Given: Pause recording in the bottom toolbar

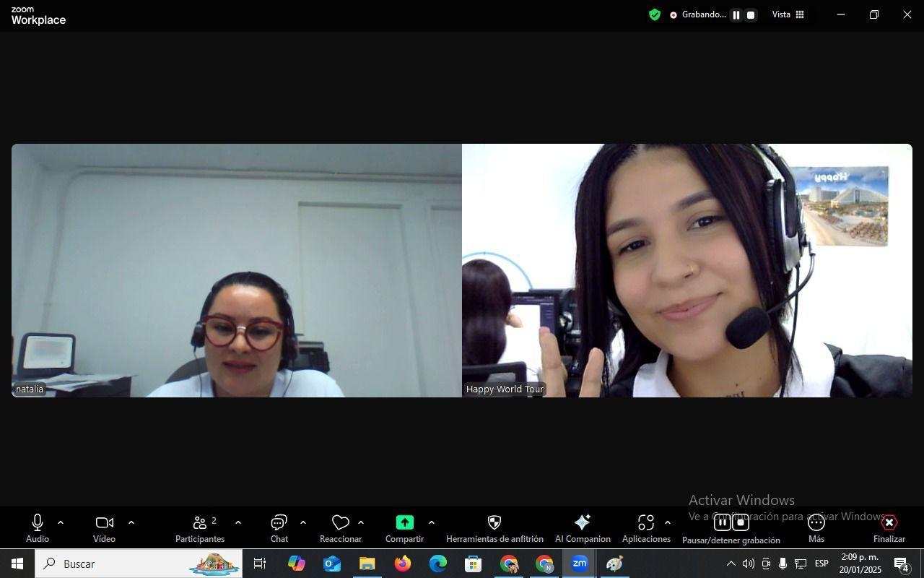Looking at the screenshot, I should [x=722, y=522].
